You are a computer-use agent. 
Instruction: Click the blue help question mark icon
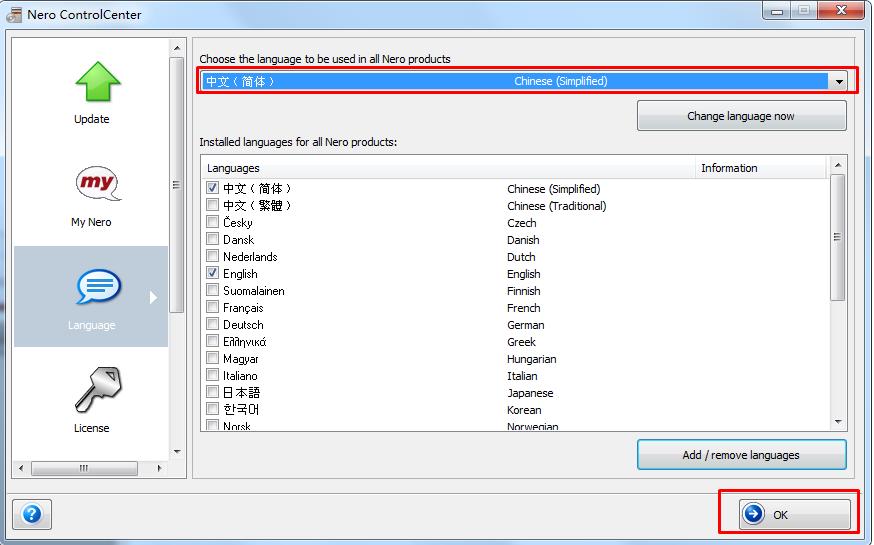coord(32,514)
